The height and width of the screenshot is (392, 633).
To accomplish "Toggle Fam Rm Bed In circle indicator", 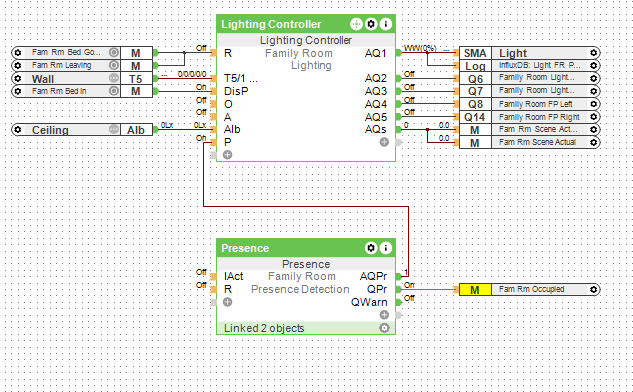I will coord(114,91).
